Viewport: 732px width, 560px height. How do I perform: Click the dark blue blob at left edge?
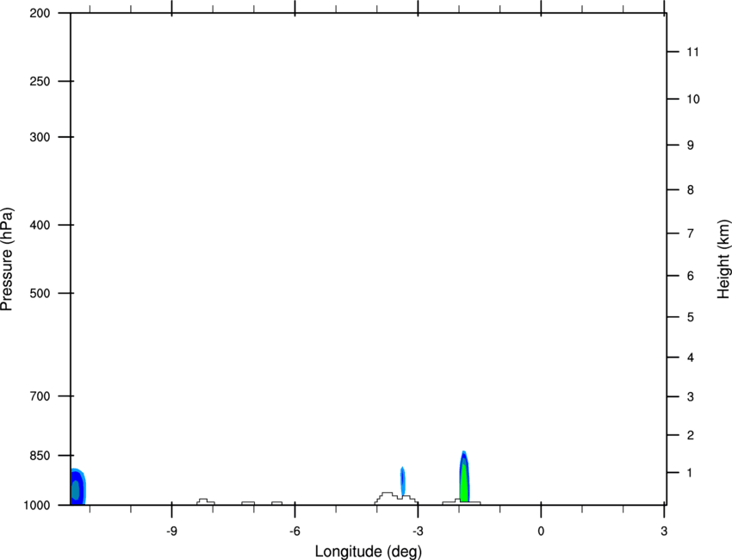click(77, 487)
